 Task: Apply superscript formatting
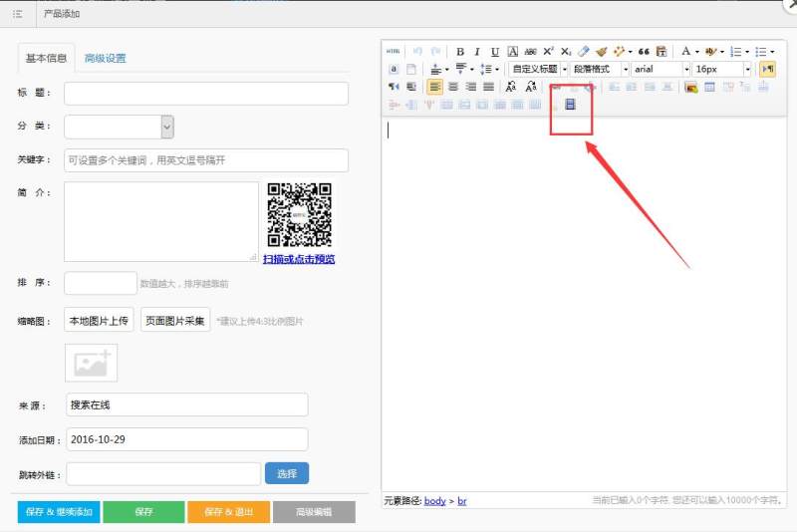(x=548, y=52)
